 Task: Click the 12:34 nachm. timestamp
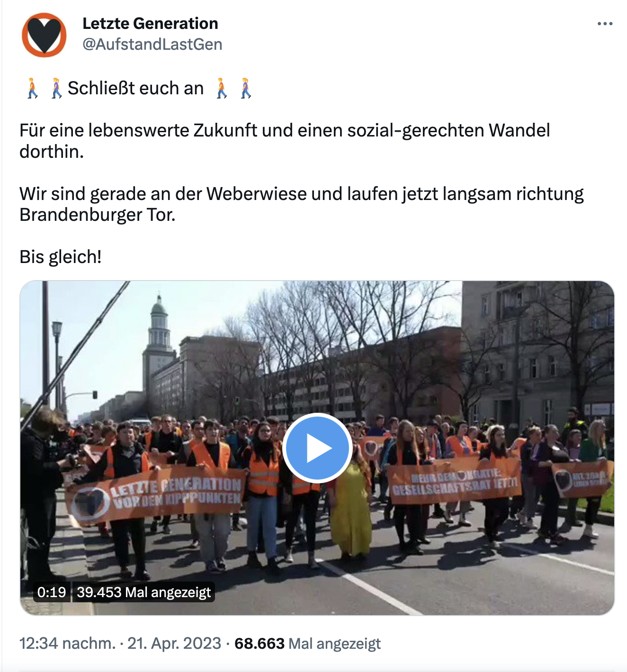coord(67,643)
